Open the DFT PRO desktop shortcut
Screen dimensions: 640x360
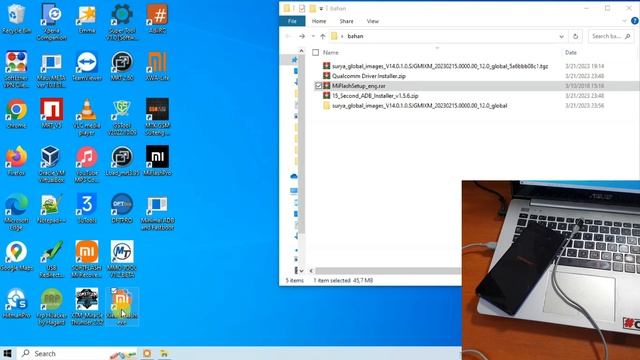click(x=122, y=208)
